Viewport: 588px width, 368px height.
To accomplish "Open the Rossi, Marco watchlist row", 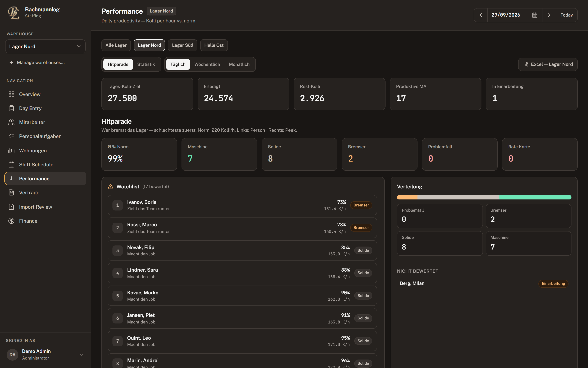I will [x=242, y=228].
